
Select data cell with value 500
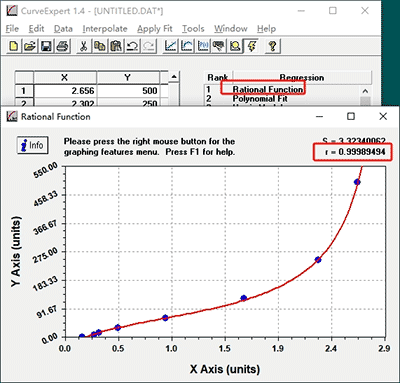pos(128,91)
